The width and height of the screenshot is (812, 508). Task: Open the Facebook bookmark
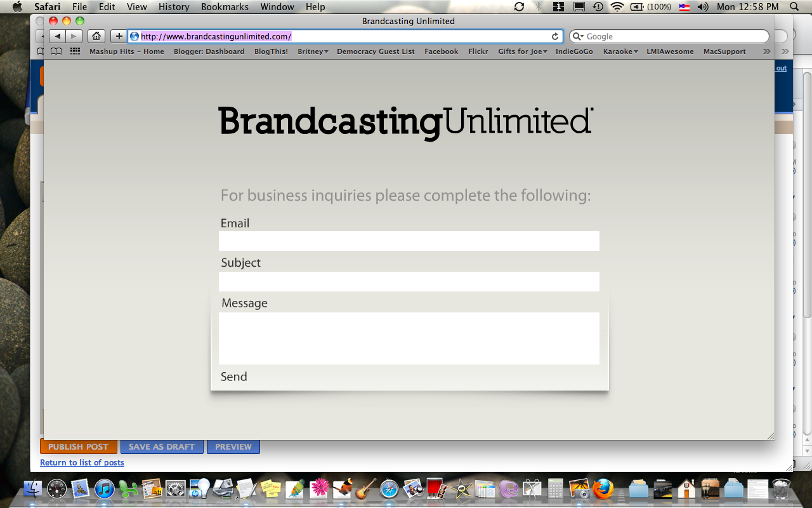442,51
